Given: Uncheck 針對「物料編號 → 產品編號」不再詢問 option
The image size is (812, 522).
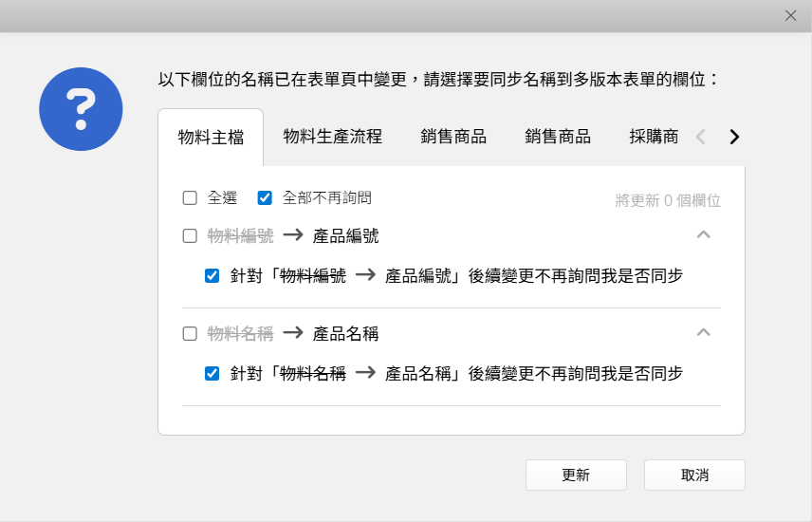Looking at the screenshot, I should pyautogui.click(x=212, y=276).
